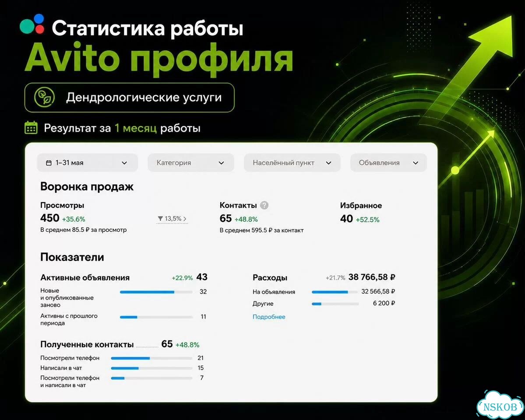Image resolution: width=525 pixels, height=420 pixels.
Task: Click the chevron arrow after 13,5% conversion
Action: (x=185, y=219)
